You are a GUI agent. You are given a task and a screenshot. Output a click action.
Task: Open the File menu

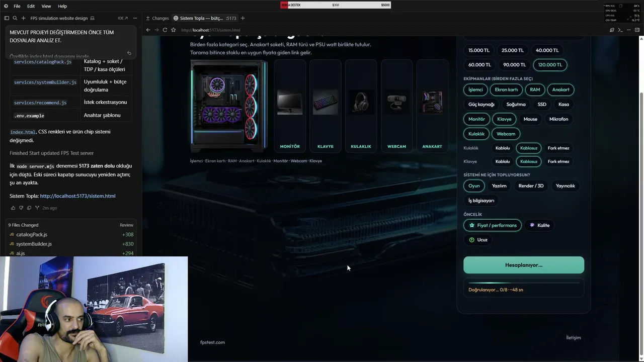click(x=17, y=6)
